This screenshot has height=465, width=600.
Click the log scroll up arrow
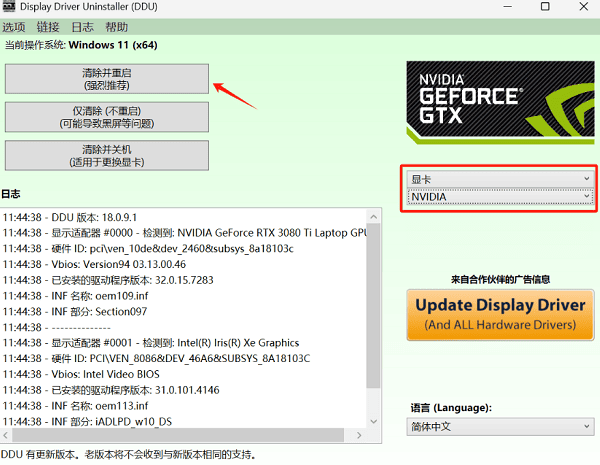click(x=373, y=217)
